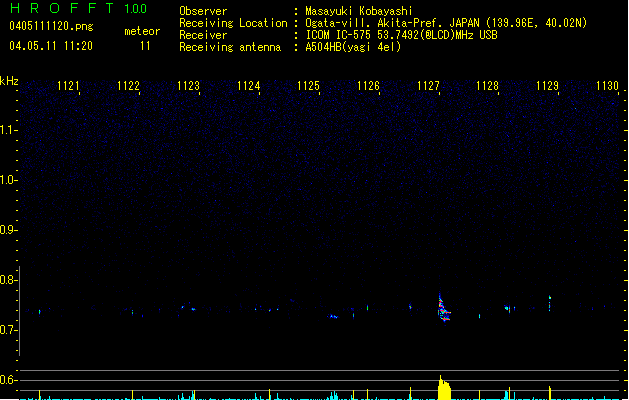Select observer name Masayuki Kobayashi

click(359, 11)
